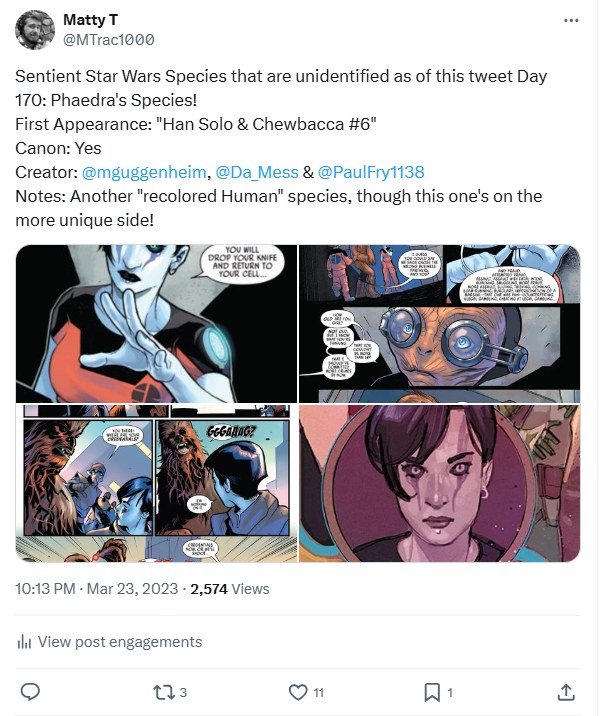This screenshot has height=716, width=601.
Task: Click the analytics bar chart icon
Action: (x=24, y=642)
